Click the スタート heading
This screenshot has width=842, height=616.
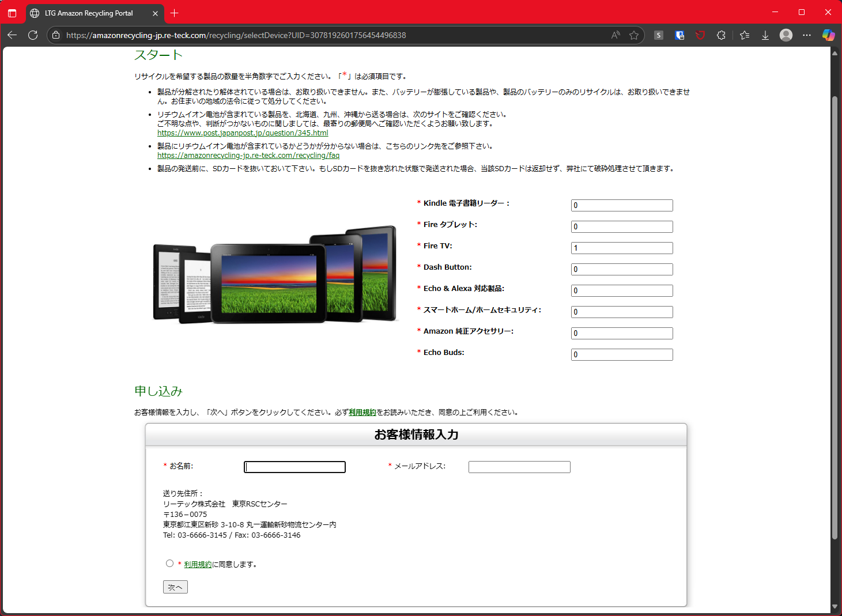pyautogui.click(x=158, y=55)
